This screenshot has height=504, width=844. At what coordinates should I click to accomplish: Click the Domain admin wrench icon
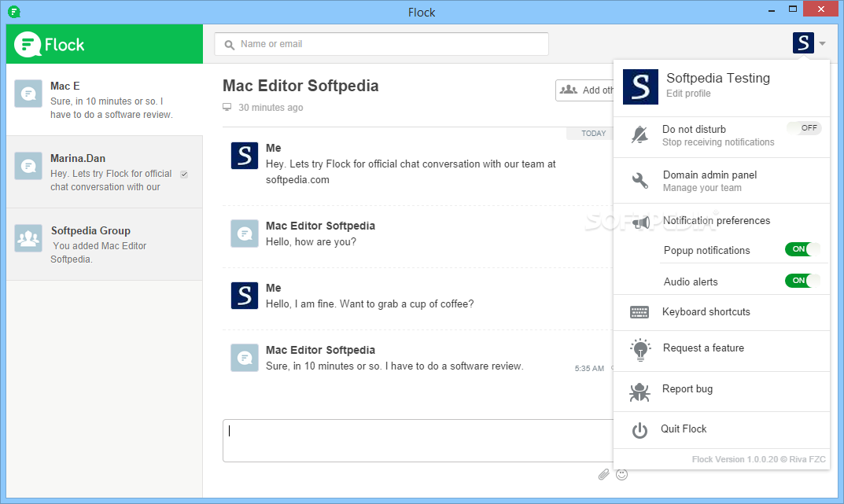639,181
